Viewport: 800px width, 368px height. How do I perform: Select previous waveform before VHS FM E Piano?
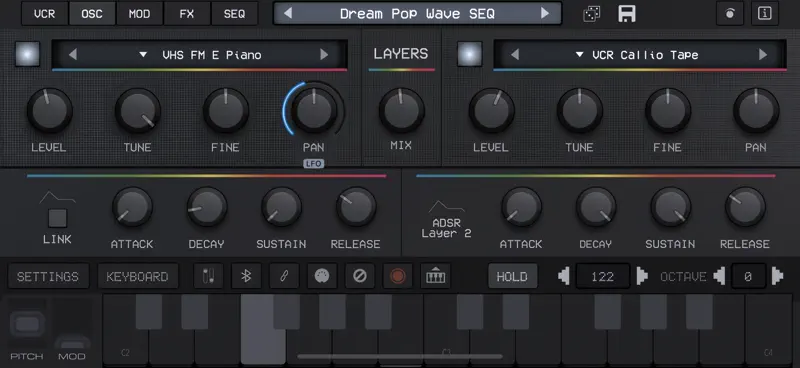(73, 55)
